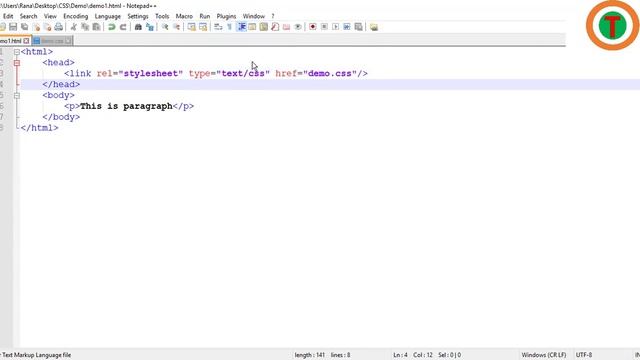Toggle synchronize vertical scrolling icon
Image resolution: width=640 pixels, height=360 pixels.
191,27
